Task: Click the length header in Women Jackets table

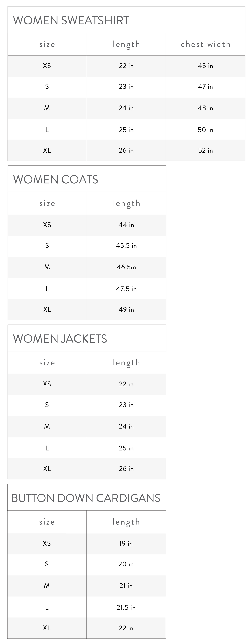Action: 126,363
